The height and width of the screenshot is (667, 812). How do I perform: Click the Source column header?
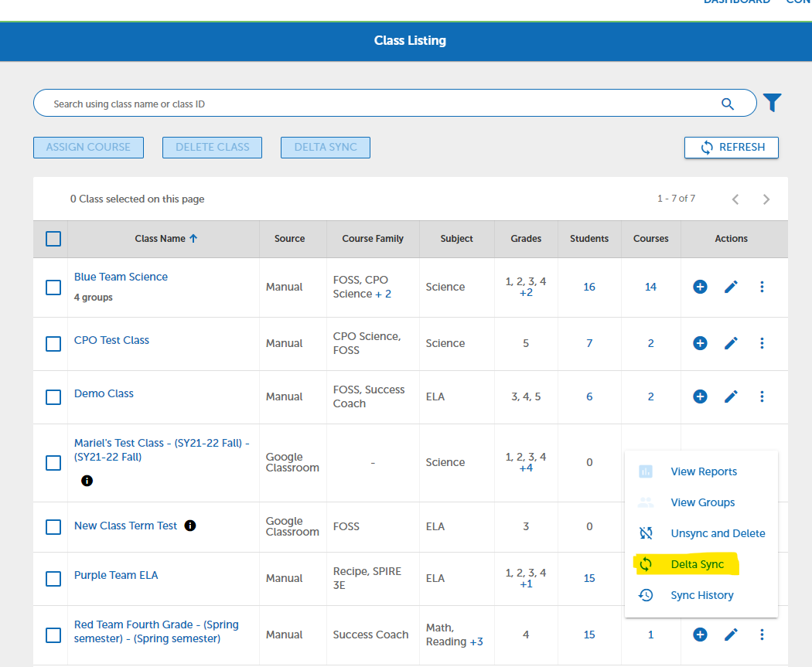pyautogui.click(x=289, y=239)
